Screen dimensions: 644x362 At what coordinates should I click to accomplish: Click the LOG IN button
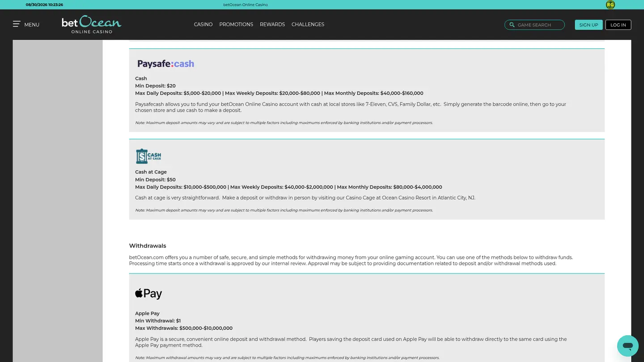618,25
